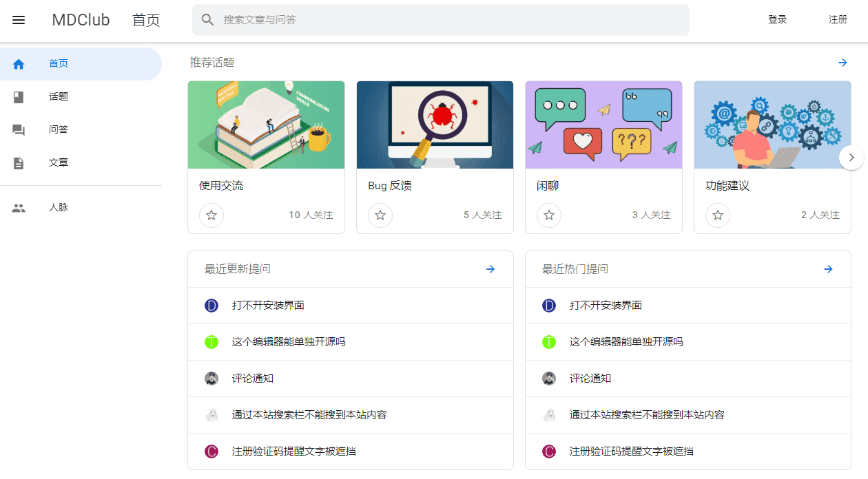Image resolution: width=868 pixels, height=479 pixels.
Task: Open the hamburger navigation menu
Action: tap(18, 20)
